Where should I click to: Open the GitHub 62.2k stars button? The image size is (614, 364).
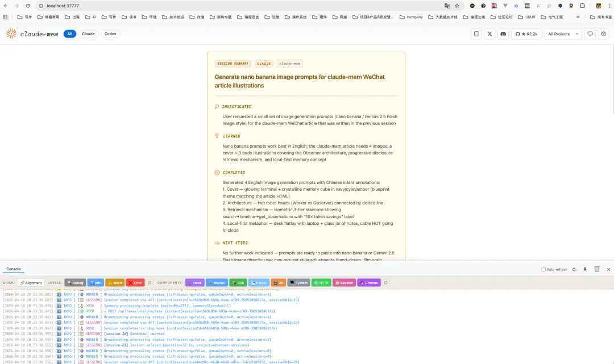tap(526, 34)
